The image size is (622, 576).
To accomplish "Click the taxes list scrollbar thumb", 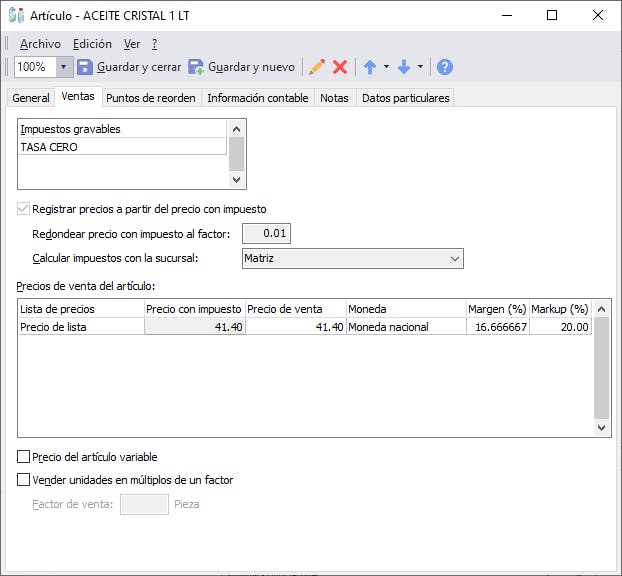I will coord(236,154).
